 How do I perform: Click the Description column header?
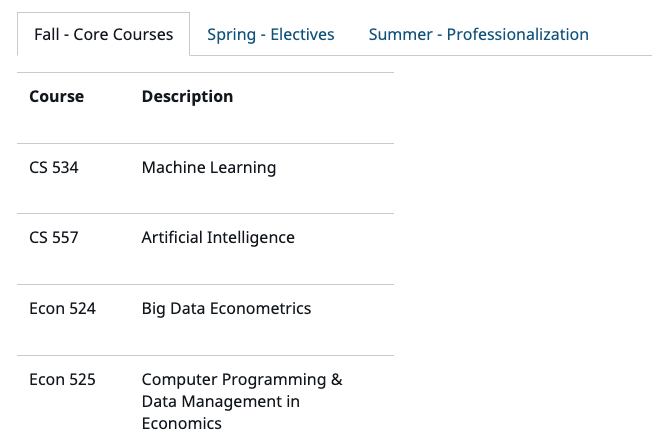187,97
